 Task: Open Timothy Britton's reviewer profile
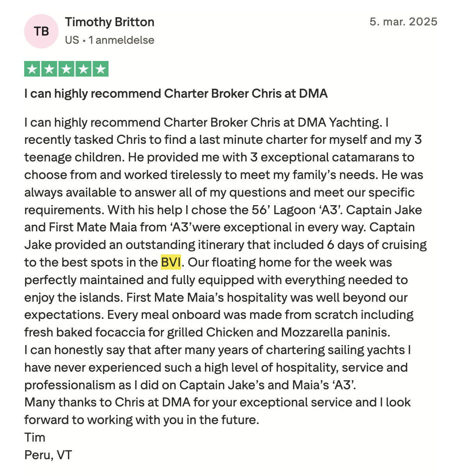tap(110, 22)
